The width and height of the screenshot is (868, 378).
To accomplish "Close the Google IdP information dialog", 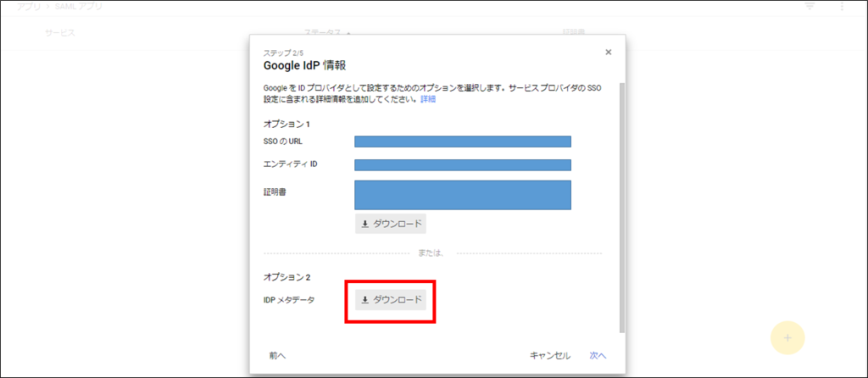I will tap(609, 52).
